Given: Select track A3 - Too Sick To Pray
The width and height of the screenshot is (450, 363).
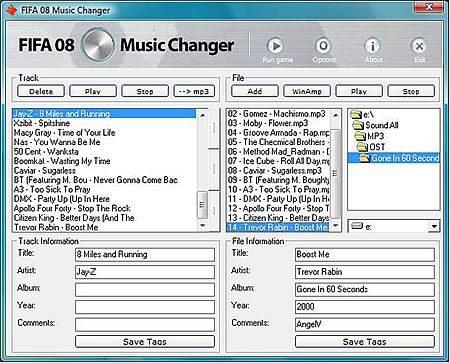Looking at the screenshot, I should coord(104,190).
